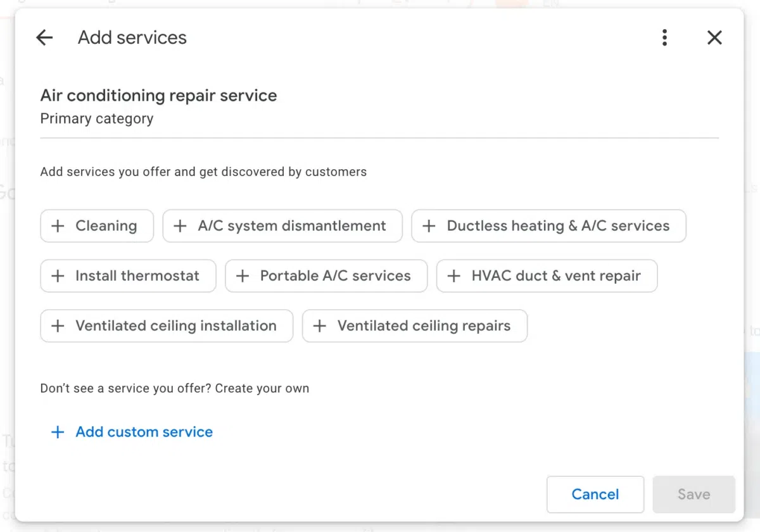
Task: Click the back arrow icon
Action: (44, 37)
